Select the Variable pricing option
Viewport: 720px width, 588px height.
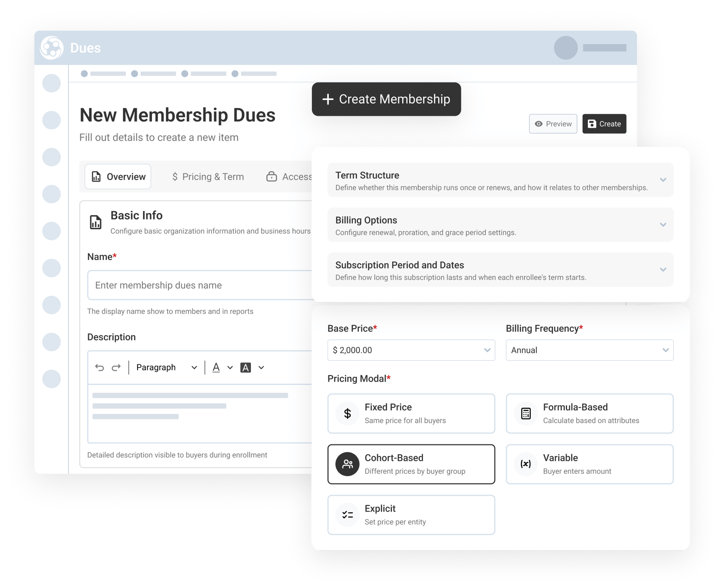coord(589,464)
